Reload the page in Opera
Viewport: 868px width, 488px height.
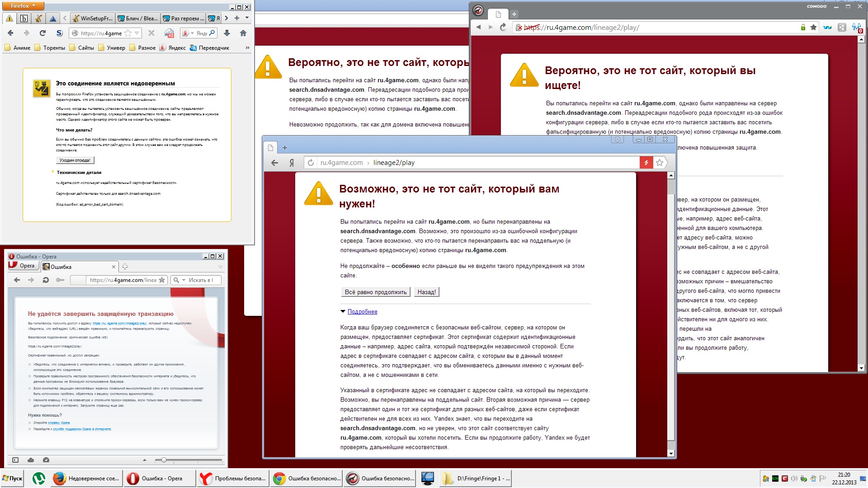(45, 280)
